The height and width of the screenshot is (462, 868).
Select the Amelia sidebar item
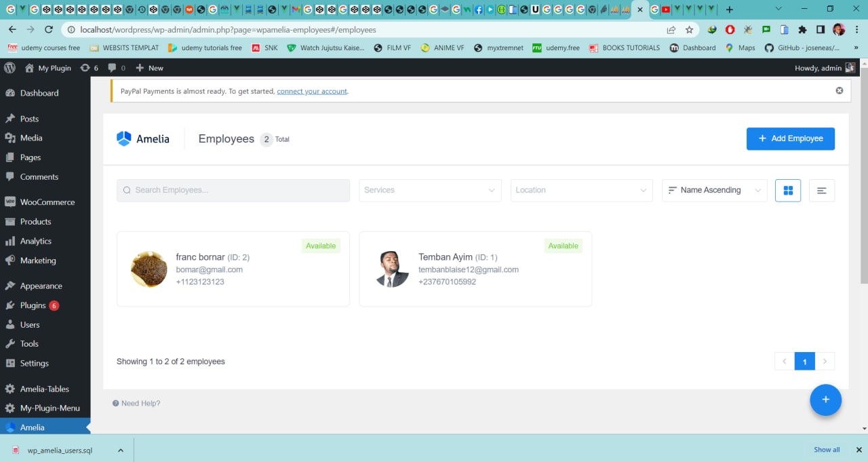pos(45,427)
